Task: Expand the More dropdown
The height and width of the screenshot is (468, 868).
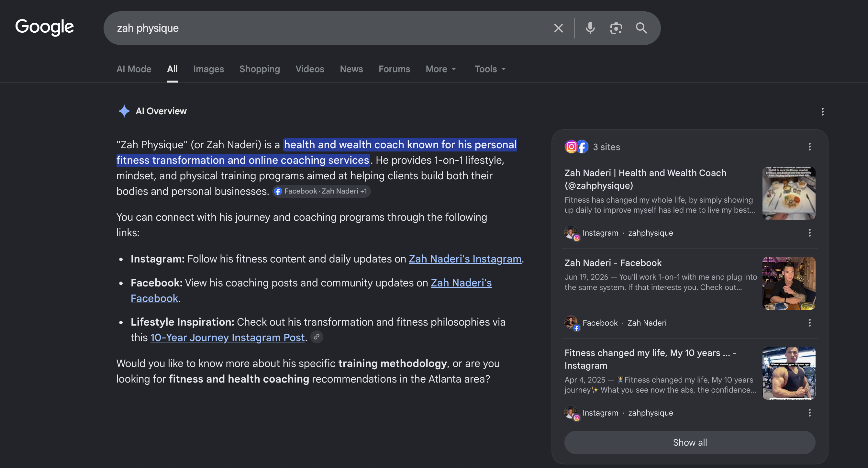Action: (x=441, y=69)
